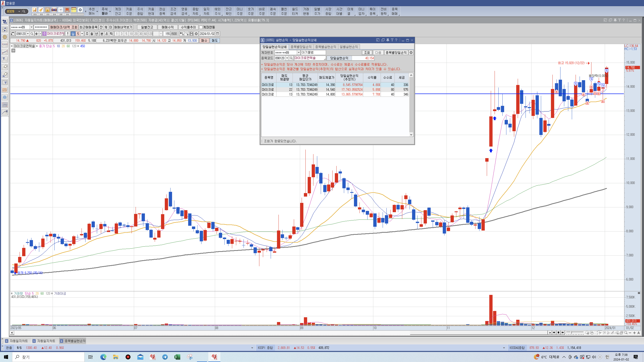
Task: Open Excel from the Windows taskbar
Action: pos(177,357)
